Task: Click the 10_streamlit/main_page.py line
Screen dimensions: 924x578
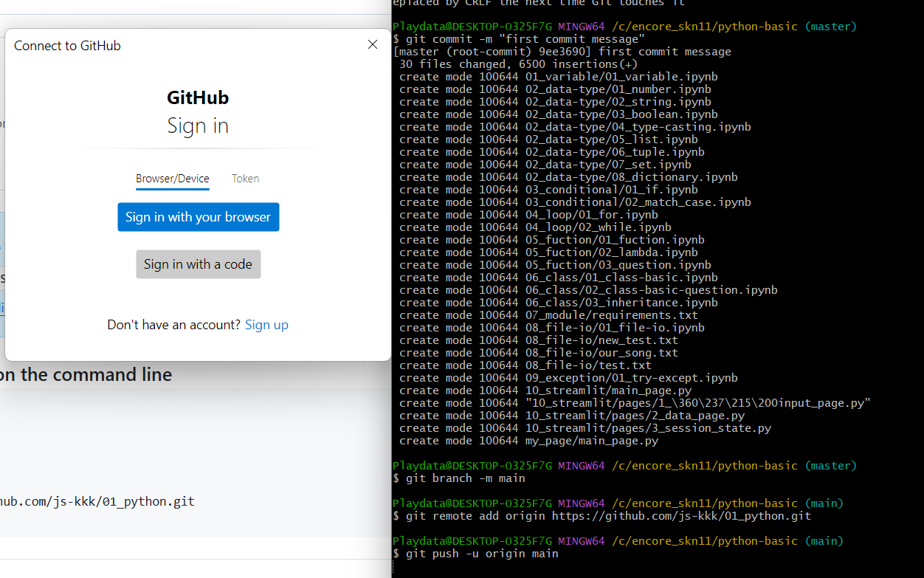Action: tap(545, 391)
